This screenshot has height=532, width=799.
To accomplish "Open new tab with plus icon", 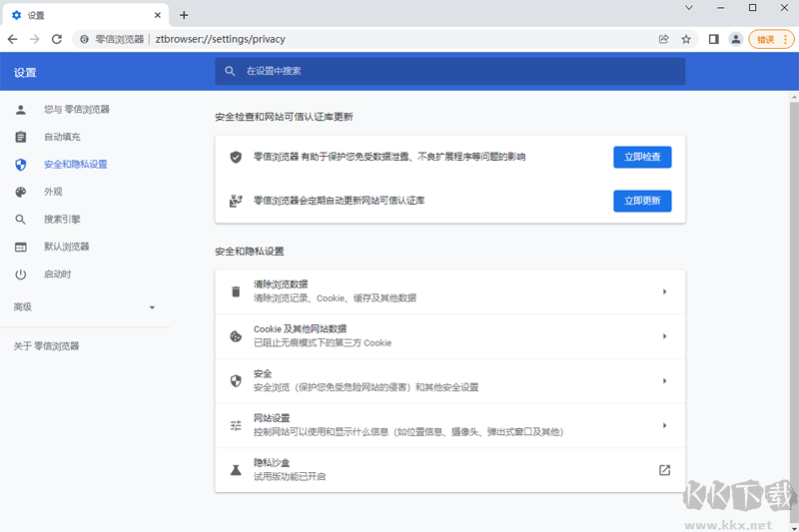I will click(184, 15).
